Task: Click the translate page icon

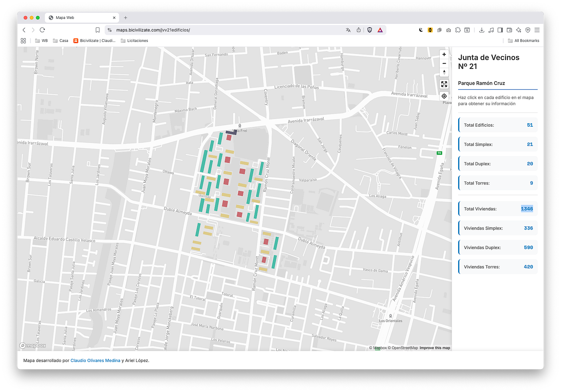Action: (x=348, y=30)
